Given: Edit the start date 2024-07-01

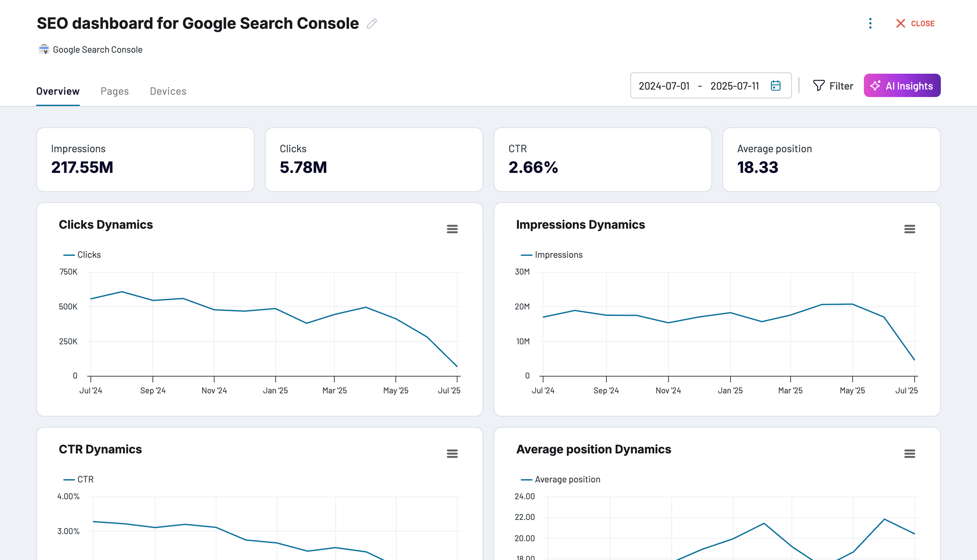Looking at the screenshot, I should tap(664, 86).
